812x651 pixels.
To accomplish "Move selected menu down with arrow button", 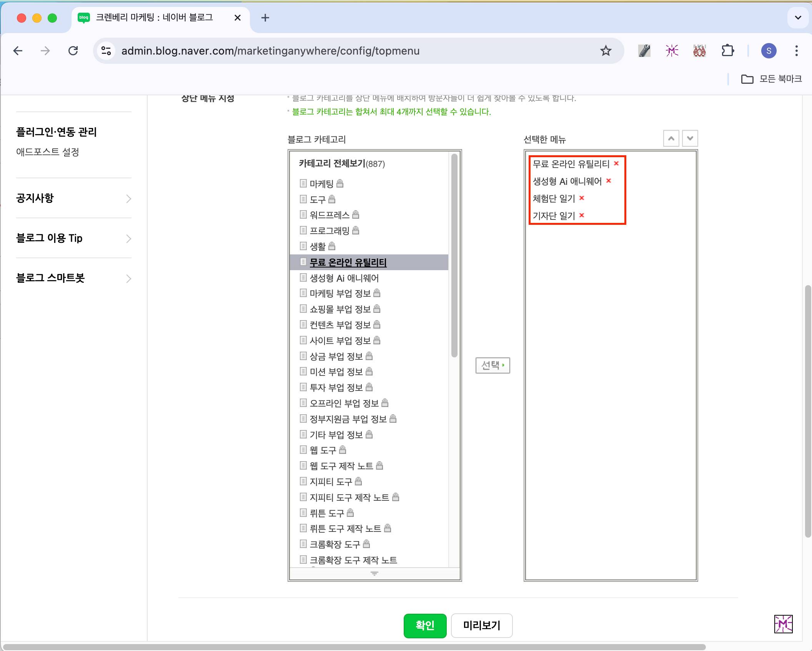I will pos(690,138).
